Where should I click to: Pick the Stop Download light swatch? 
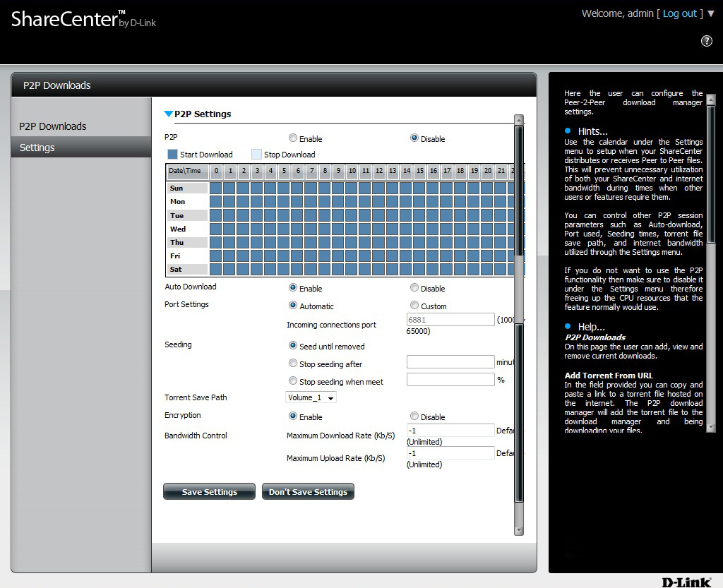pos(256,155)
